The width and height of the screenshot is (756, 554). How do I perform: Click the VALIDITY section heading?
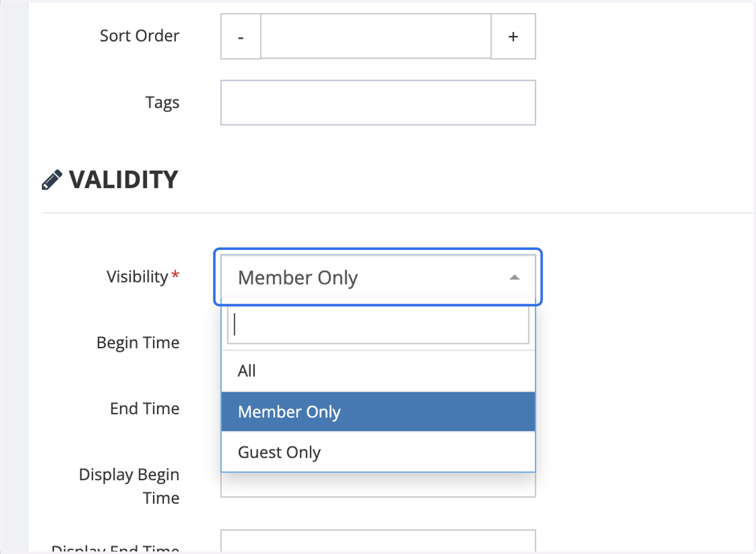(123, 180)
